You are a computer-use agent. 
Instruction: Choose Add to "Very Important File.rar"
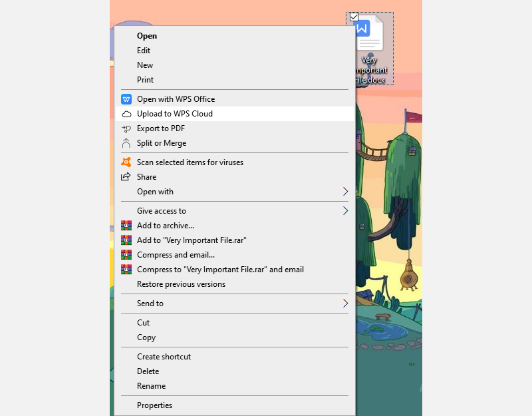(x=235, y=240)
